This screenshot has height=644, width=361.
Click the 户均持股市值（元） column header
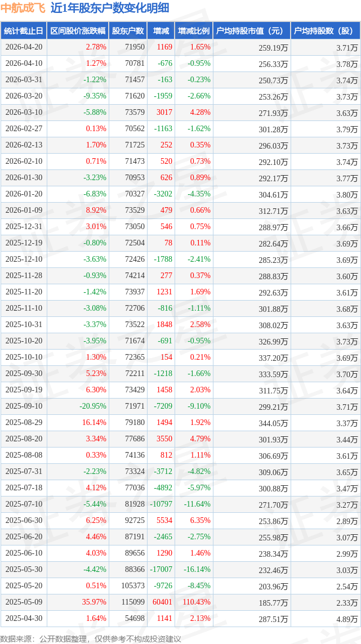[251, 31]
